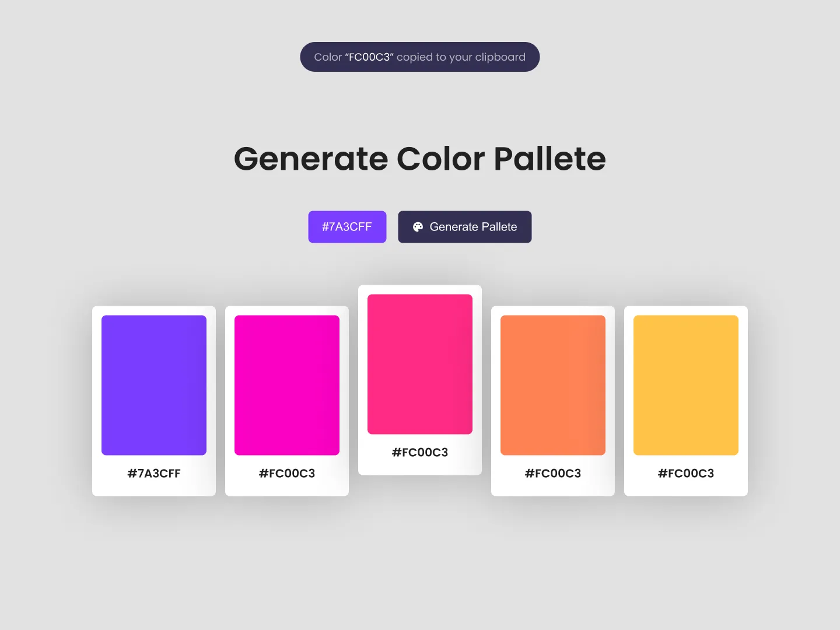840x630 pixels.
Task: Click the raised pink swatch in the center card
Action: pos(419,363)
